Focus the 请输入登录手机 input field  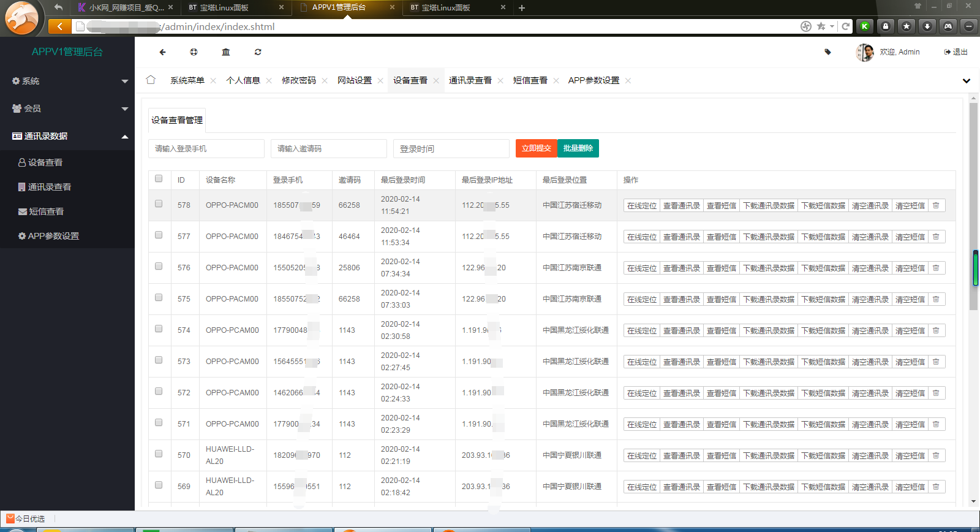(x=206, y=149)
